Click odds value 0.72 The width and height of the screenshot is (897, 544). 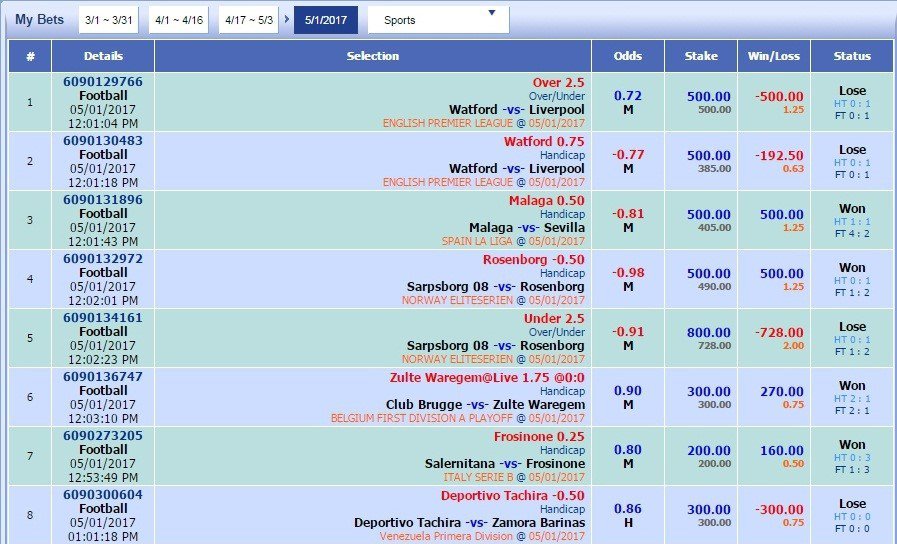(628, 96)
